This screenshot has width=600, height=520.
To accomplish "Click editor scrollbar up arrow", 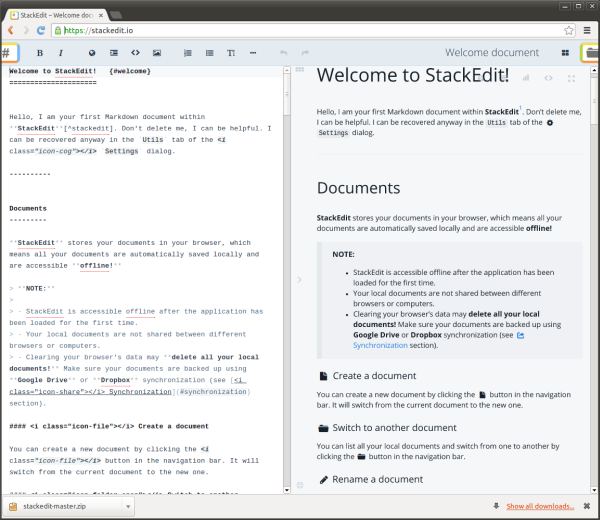I will coord(287,70).
